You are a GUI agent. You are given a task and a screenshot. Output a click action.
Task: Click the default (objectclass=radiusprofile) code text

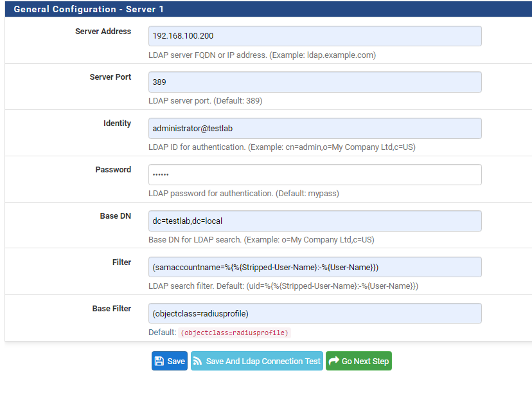click(235, 333)
